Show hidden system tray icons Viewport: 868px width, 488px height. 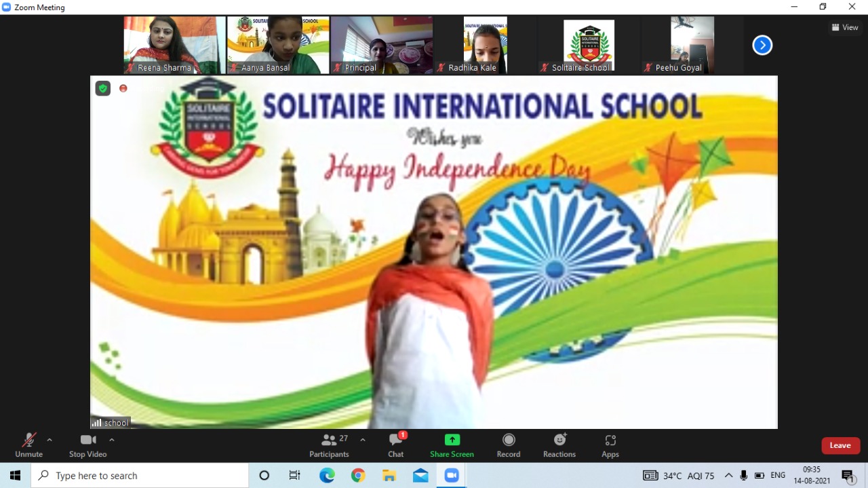click(x=729, y=476)
